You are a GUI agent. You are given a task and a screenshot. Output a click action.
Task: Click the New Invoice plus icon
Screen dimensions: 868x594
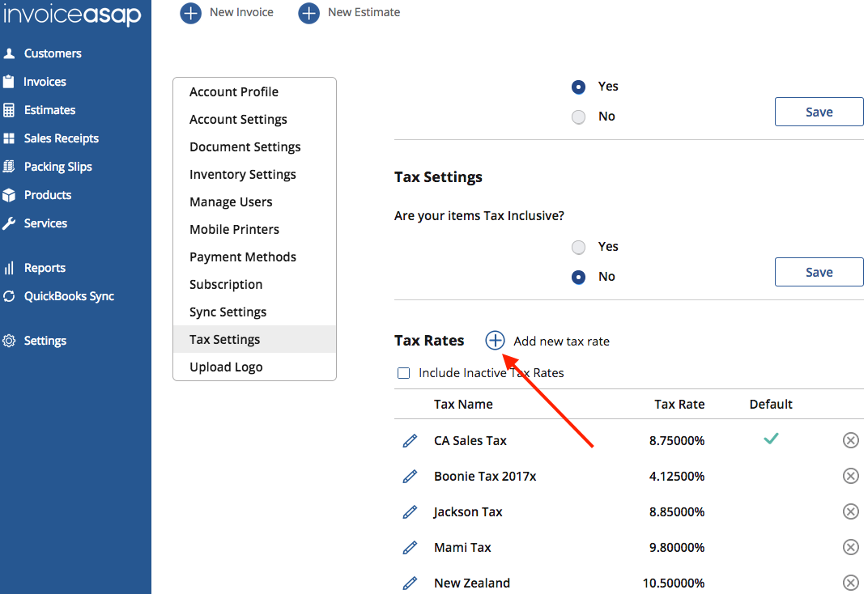click(190, 13)
